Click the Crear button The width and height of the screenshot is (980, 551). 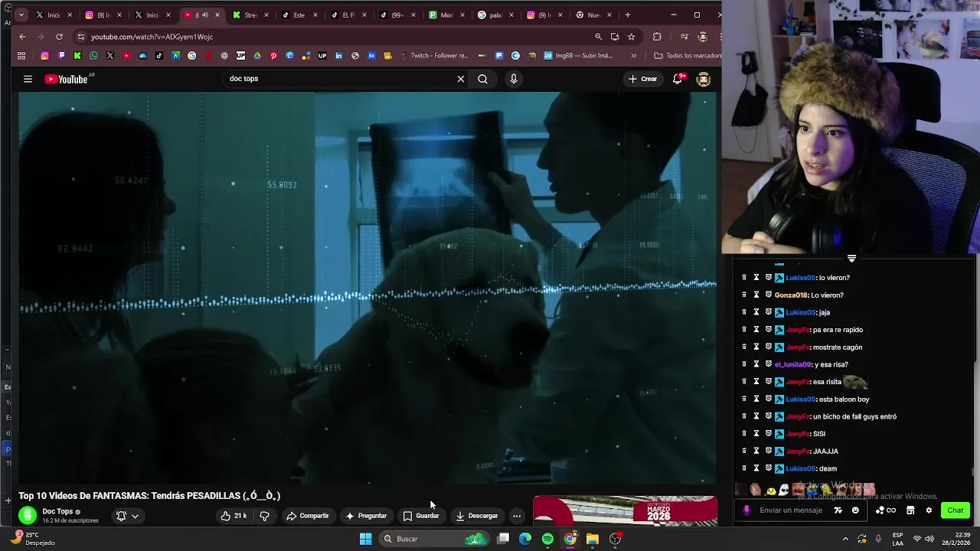[642, 79]
